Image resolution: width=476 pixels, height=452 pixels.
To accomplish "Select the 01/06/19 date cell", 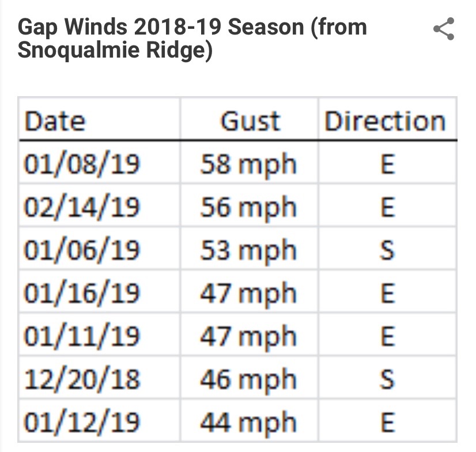I will pos(82,250).
